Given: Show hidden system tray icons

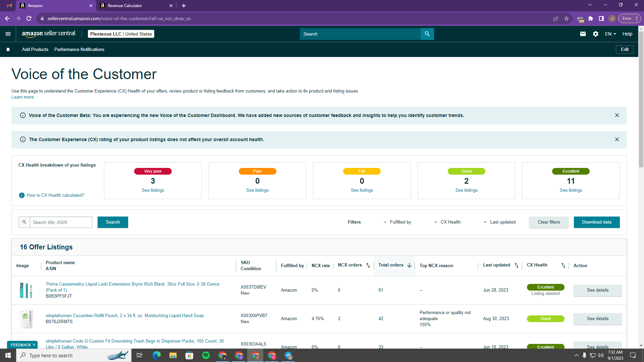Looking at the screenshot, I should point(577,355).
